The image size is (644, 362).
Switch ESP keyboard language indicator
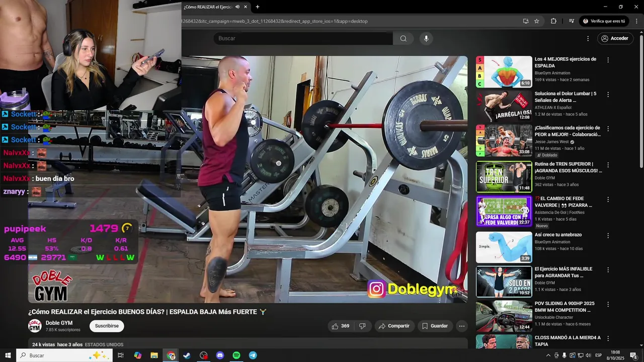(x=599, y=355)
